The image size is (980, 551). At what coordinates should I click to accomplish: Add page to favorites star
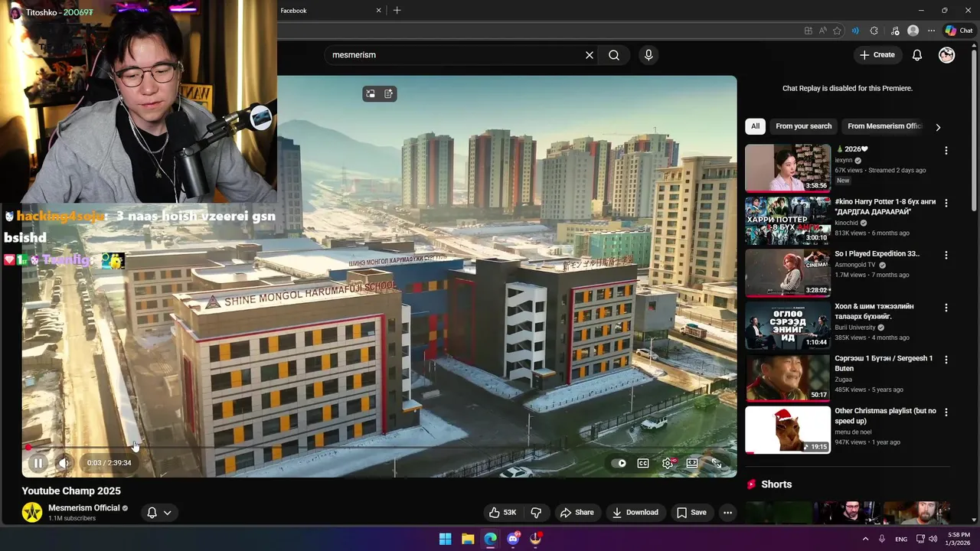[837, 31]
